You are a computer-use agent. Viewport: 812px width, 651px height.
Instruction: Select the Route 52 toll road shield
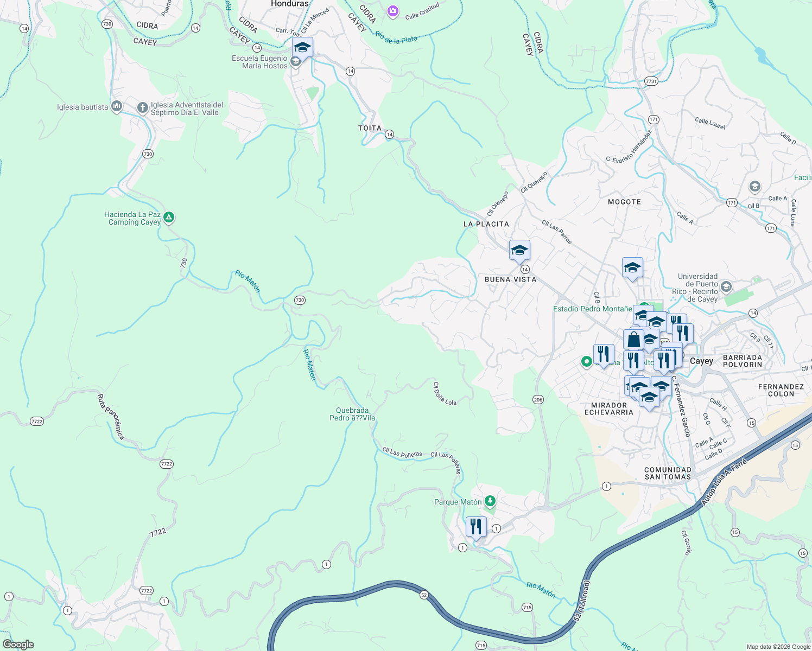(423, 595)
